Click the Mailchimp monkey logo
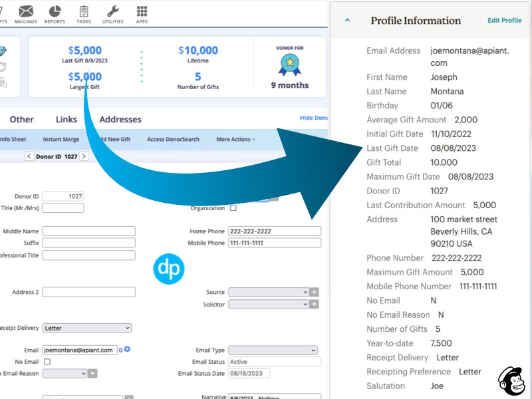This screenshot has height=399, width=532. (x=511, y=380)
